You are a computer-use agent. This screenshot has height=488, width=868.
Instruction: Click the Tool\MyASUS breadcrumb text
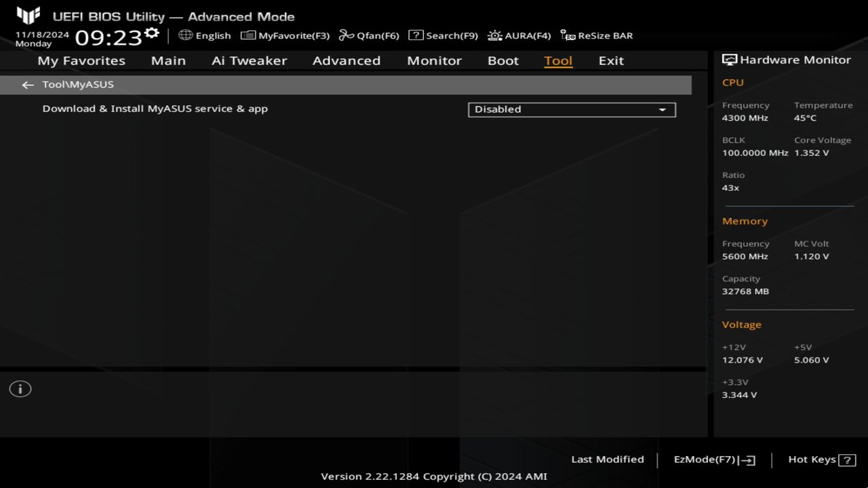(x=78, y=85)
